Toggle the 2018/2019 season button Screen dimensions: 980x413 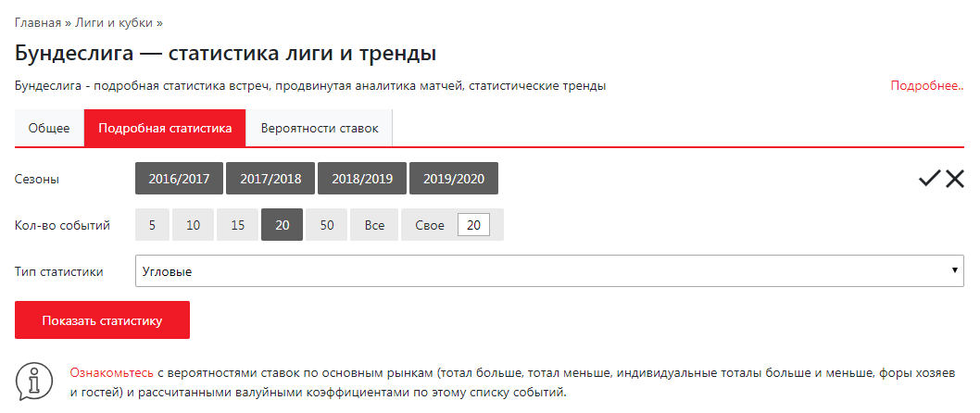click(x=362, y=179)
